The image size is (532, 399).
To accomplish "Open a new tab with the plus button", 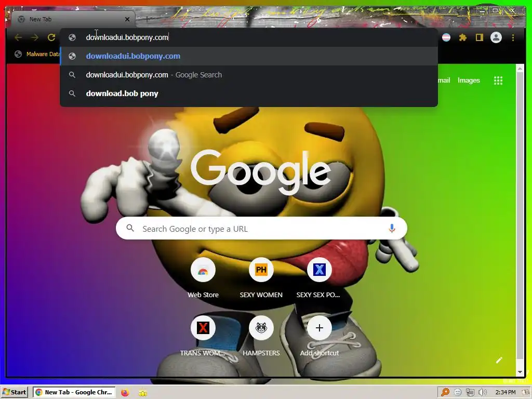I will click(147, 19).
